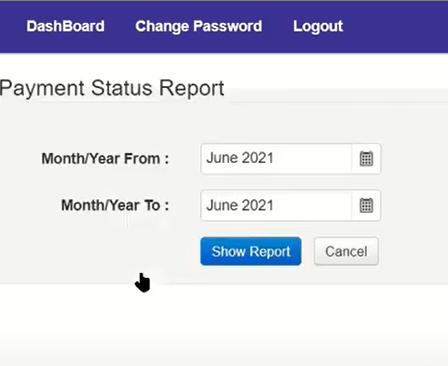This screenshot has width=448, height=366.
Task: Click the Payment Status Report heading
Action: (112, 88)
